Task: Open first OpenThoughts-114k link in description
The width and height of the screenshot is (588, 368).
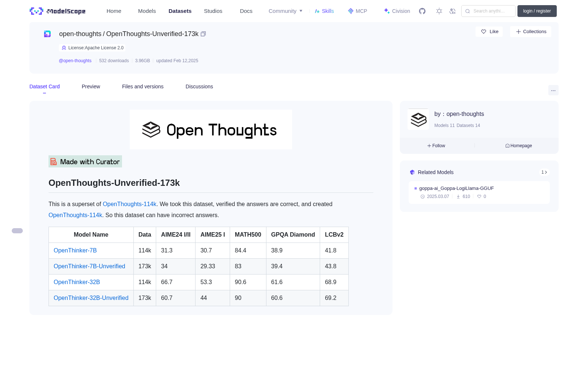Action: pos(129,204)
